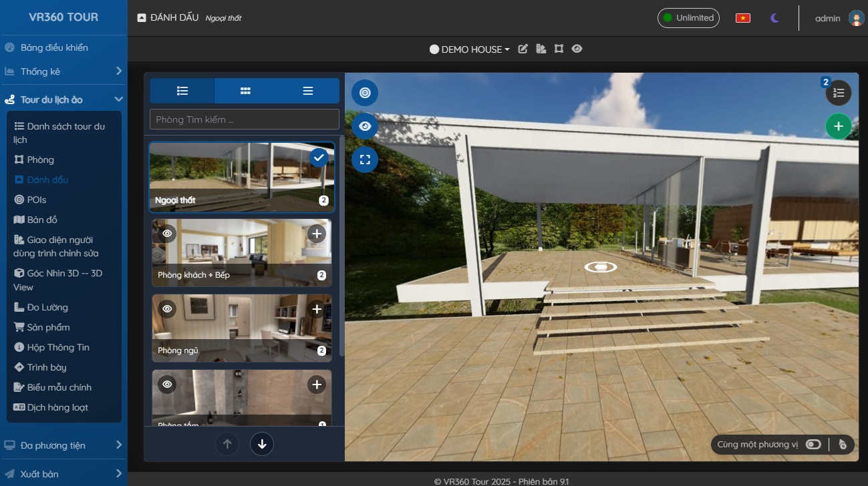
Task: Click the Phòng Tìm kiếm search field
Action: coord(245,119)
